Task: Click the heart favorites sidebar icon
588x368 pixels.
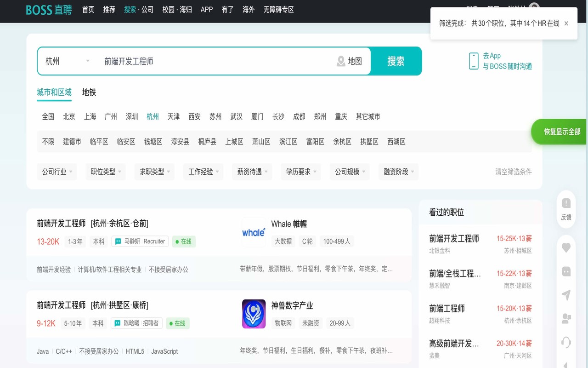Action: 566,248
